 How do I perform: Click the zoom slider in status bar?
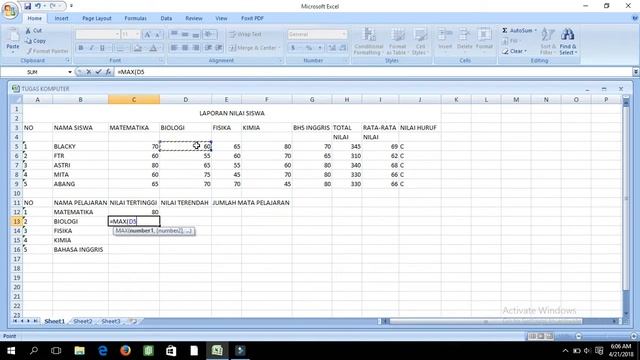[606, 336]
